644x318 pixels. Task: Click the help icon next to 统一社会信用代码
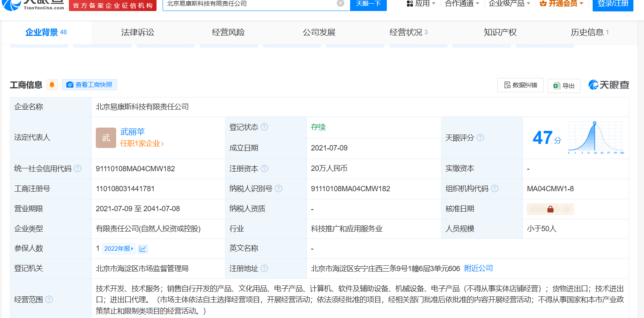tap(78, 168)
